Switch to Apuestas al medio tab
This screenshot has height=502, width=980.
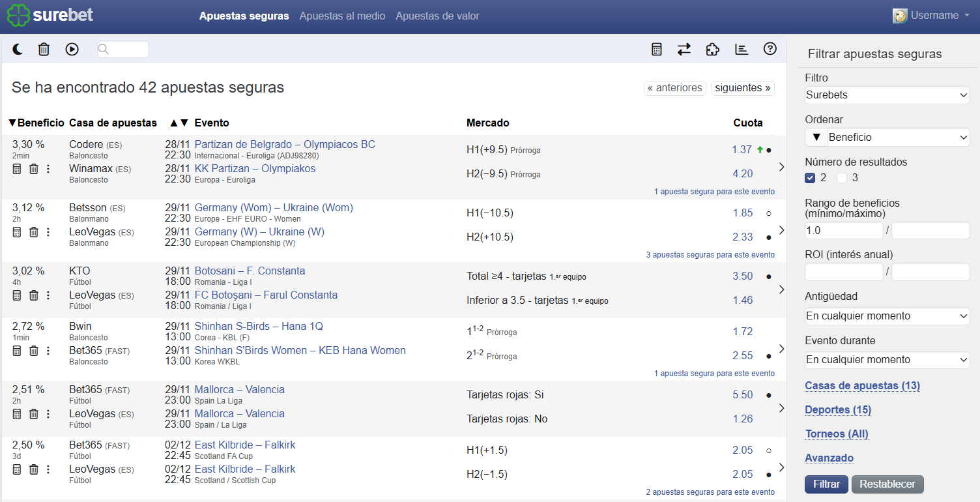[x=342, y=16]
